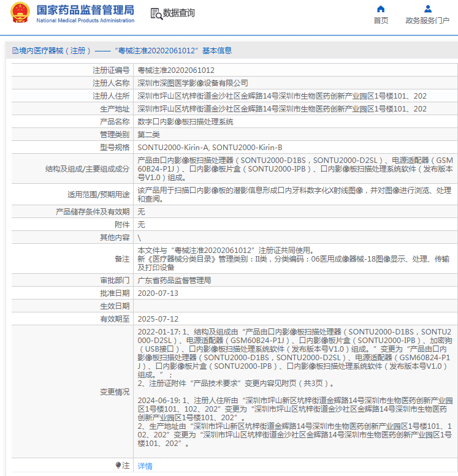Image resolution: width=458 pixels, height=476 pixels.
Task: Open 政务服务门户 text link
Action: point(427,21)
